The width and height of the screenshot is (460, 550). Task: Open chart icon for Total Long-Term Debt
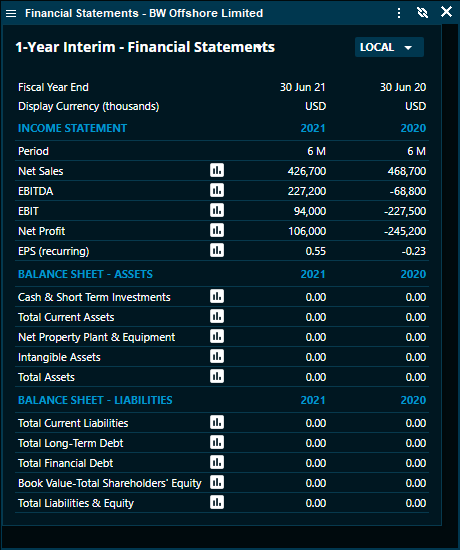click(x=217, y=442)
